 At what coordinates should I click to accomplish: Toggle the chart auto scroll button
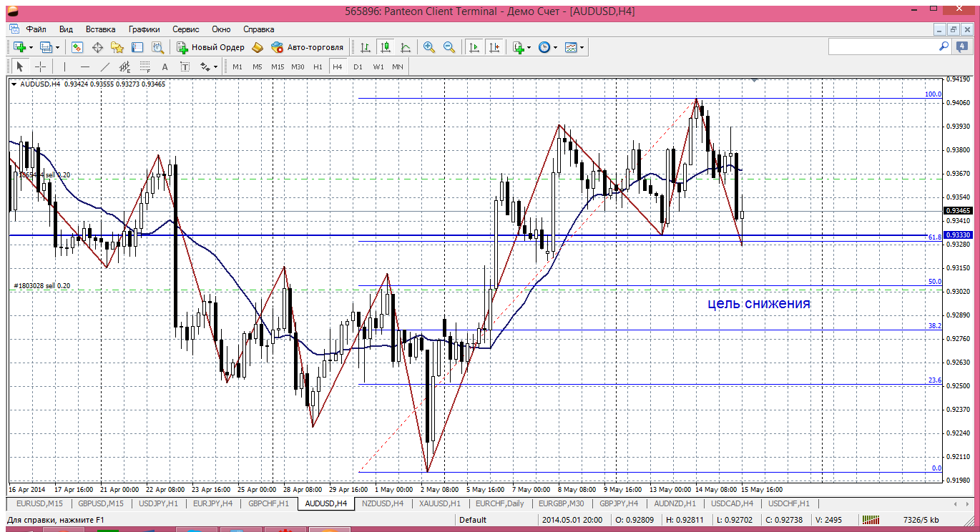474,47
